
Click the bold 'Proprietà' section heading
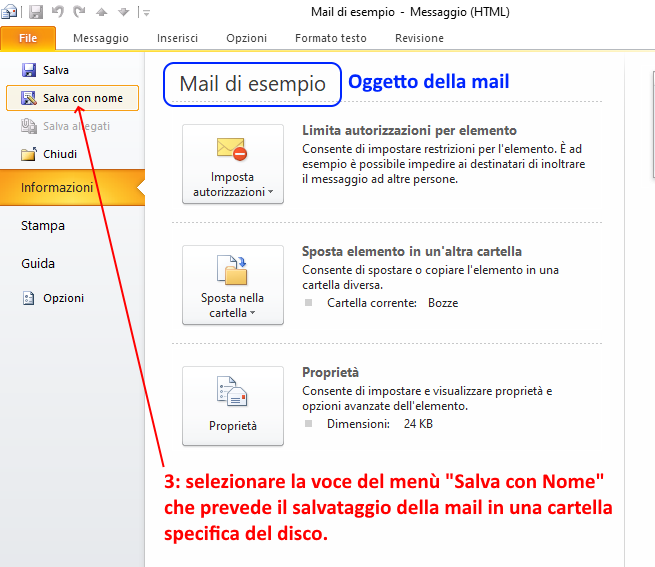pyautogui.click(x=330, y=372)
